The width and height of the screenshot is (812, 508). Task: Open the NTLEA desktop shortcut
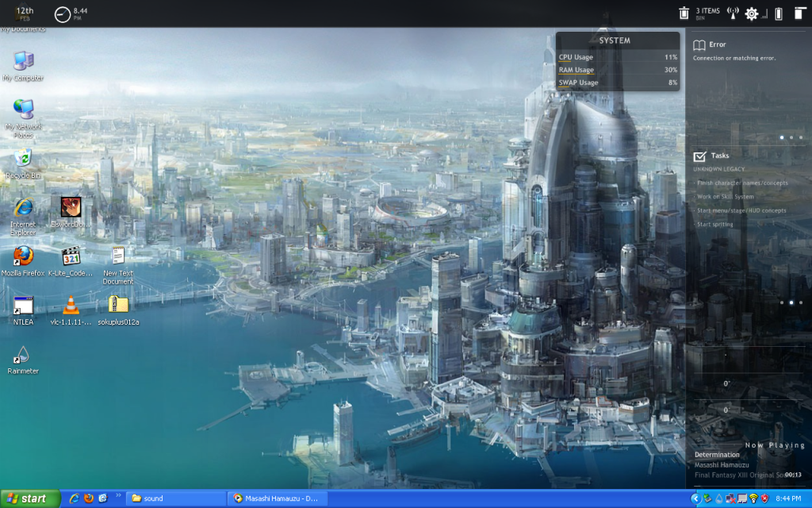point(23,310)
